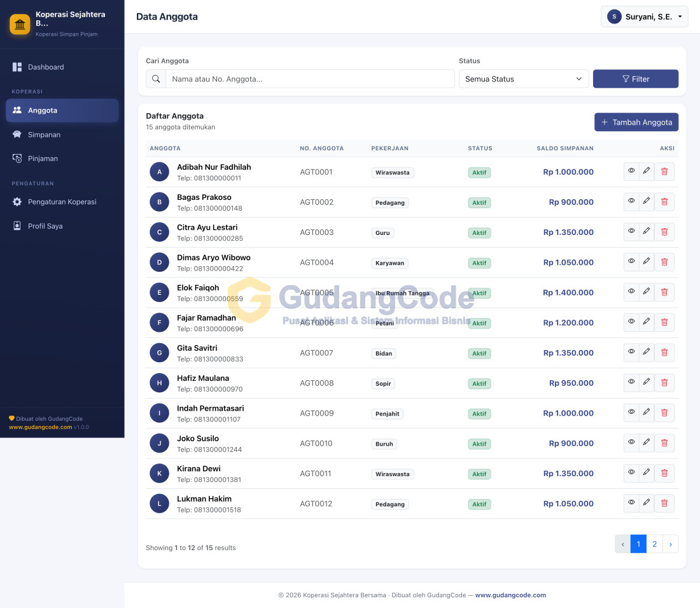Click the previous page arrow
Viewport: 700px width, 608px height.
click(x=623, y=544)
